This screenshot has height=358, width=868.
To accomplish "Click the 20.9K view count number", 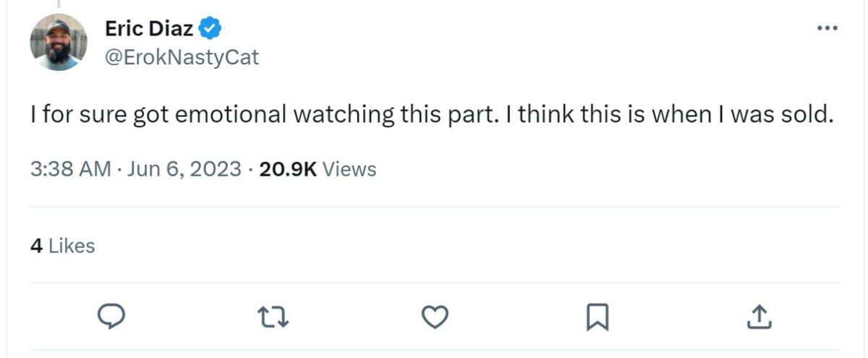I will point(288,169).
